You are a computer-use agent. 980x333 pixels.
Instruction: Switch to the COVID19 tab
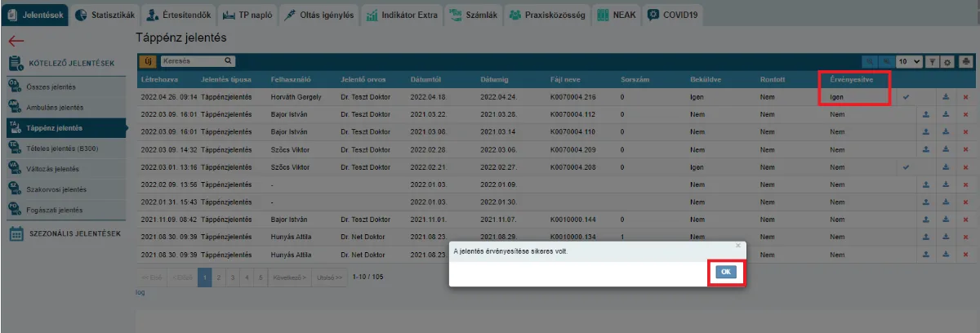673,15
